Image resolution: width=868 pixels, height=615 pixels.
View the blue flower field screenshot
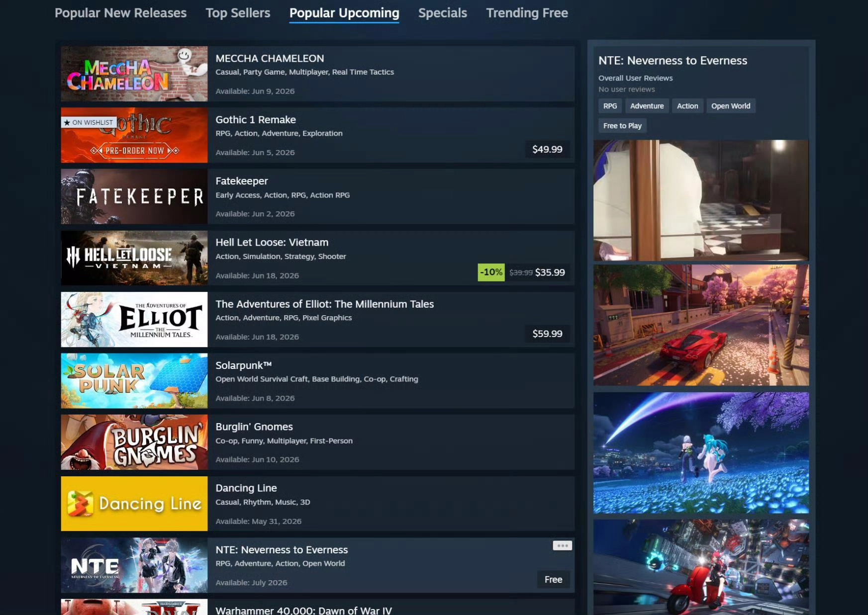tap(701, 453)
